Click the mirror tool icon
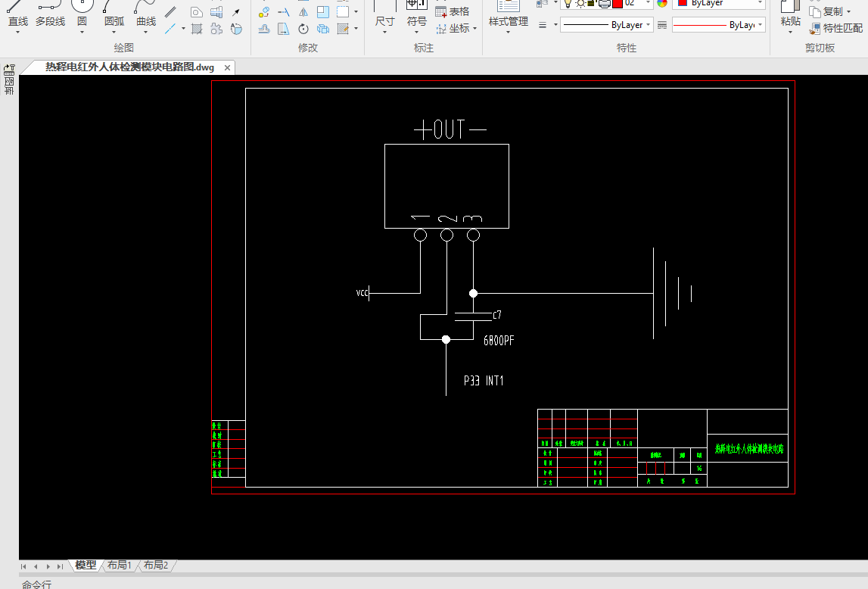Image resolution: width=868 pixels, height=589 pixels. [303, 11]
